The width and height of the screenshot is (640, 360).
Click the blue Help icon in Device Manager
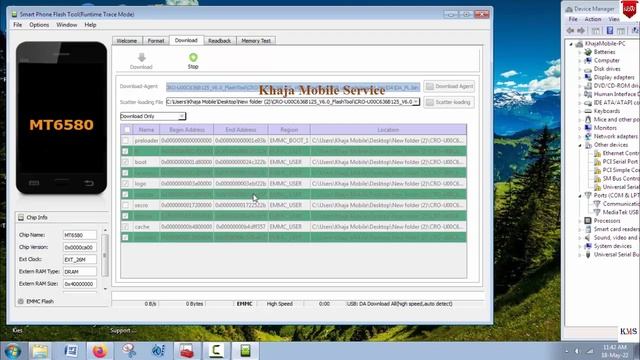click(x=610, y=31)
